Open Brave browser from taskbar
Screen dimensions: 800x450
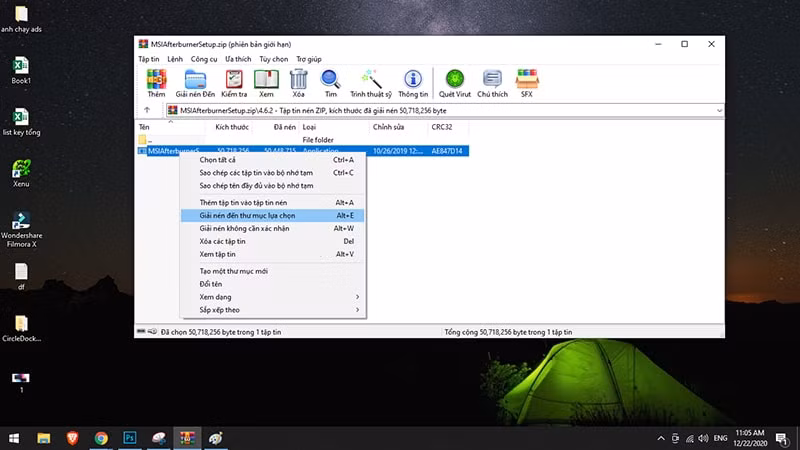pos(72,438)
